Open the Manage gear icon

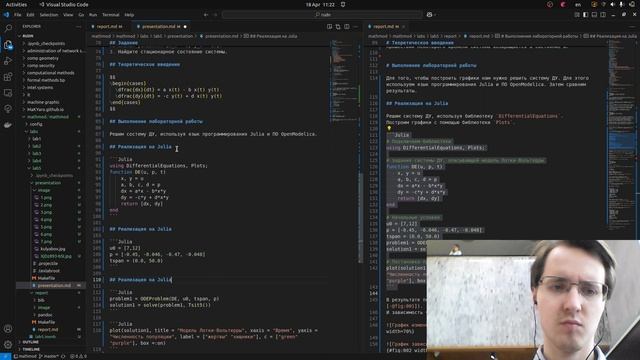click(x=8, y=344)
